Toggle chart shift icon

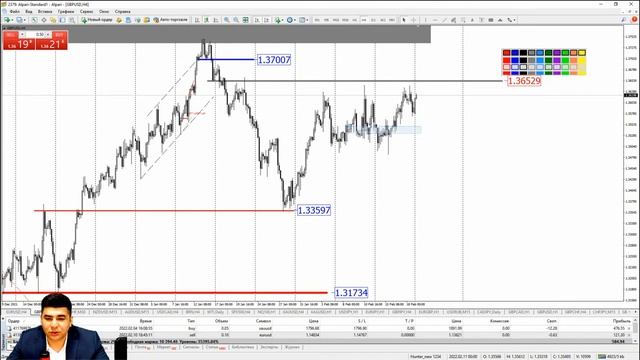266,20
